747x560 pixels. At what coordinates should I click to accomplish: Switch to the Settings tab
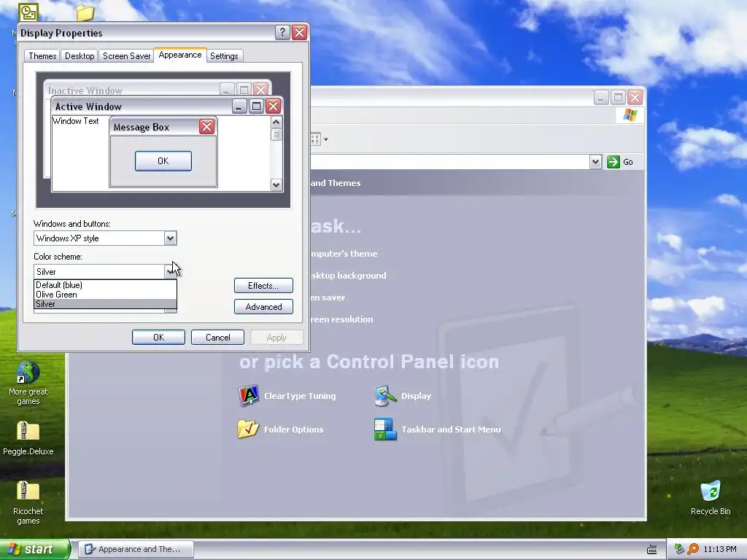coord(224,56)
